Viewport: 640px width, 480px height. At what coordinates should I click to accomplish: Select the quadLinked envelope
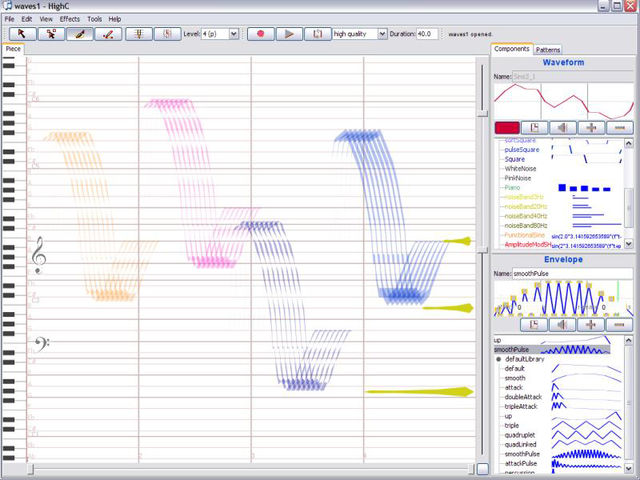tap(520, 444)
